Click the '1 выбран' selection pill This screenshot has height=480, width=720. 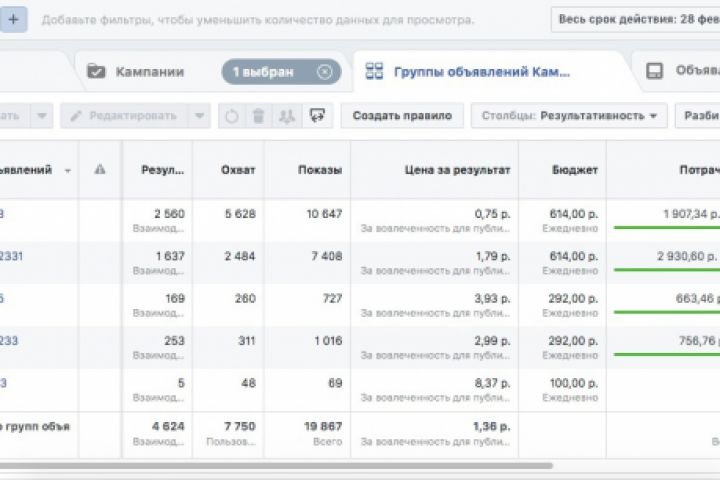pyautogui.click(x=281, y=72)
